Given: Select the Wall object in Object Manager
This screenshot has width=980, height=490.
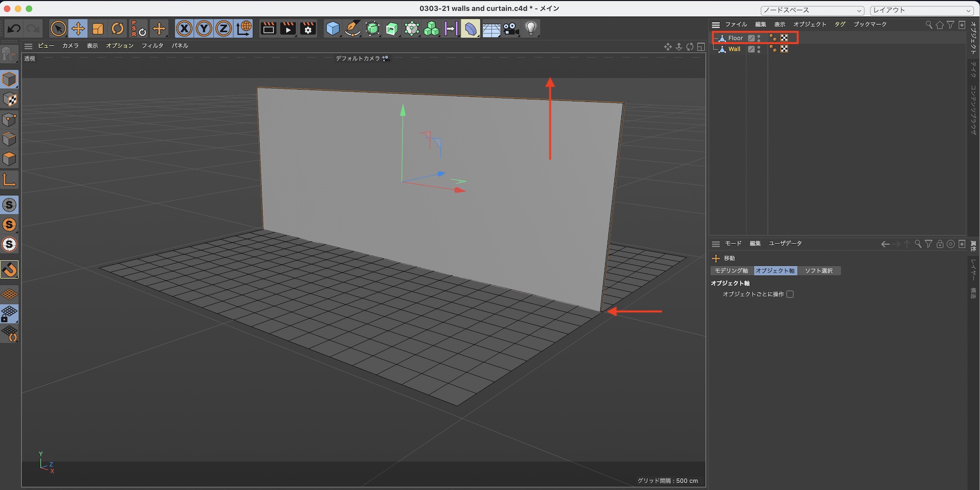Looking at the screenshot, I should click(734, 49).
